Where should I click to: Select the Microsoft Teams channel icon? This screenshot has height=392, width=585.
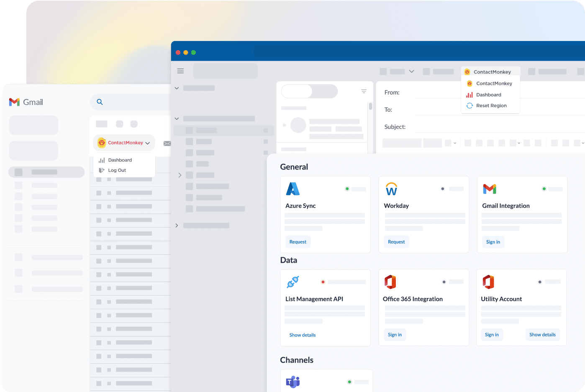292,382
